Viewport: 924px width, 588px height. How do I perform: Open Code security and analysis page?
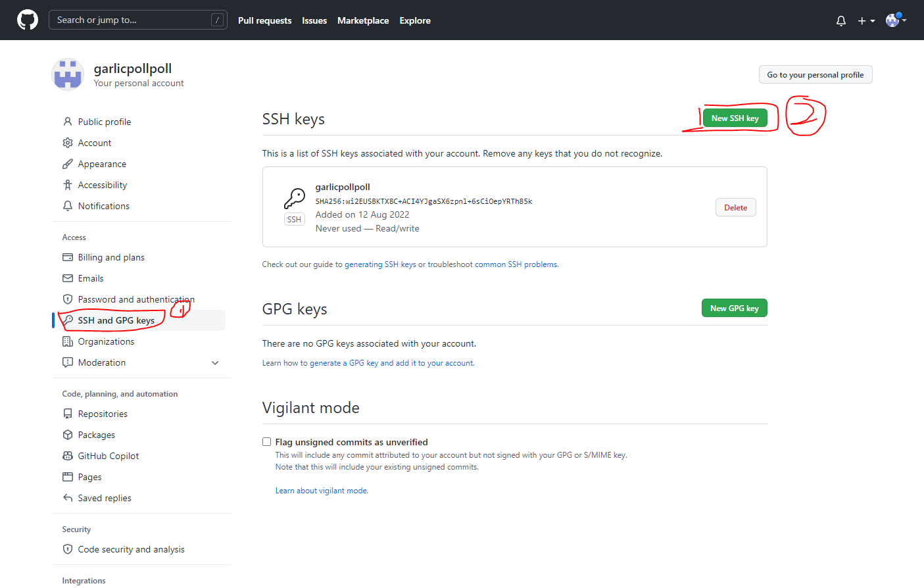click(131, 549)
